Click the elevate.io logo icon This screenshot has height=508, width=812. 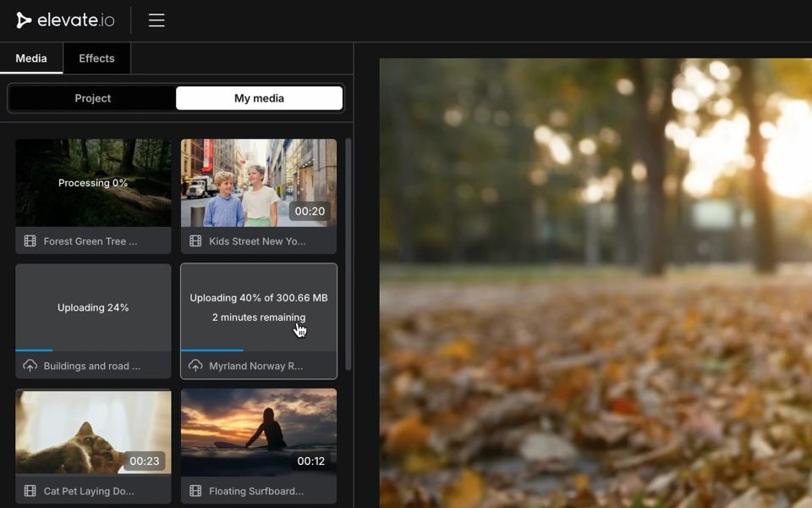click(x=24, y=20)
